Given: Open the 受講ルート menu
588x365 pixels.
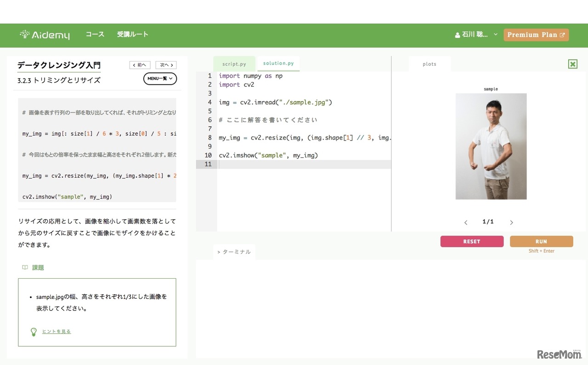Looking at the screenshot, I should [133, 34].
